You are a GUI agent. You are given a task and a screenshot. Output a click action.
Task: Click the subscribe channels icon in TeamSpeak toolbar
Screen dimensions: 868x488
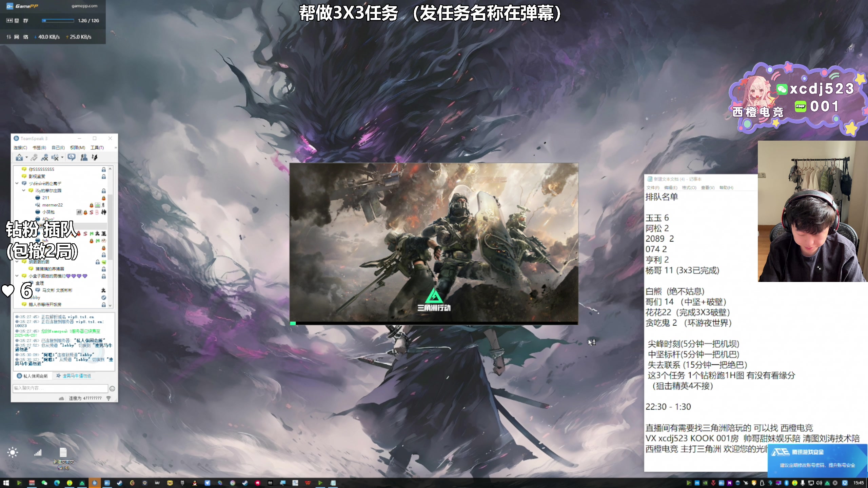(95, 157)
